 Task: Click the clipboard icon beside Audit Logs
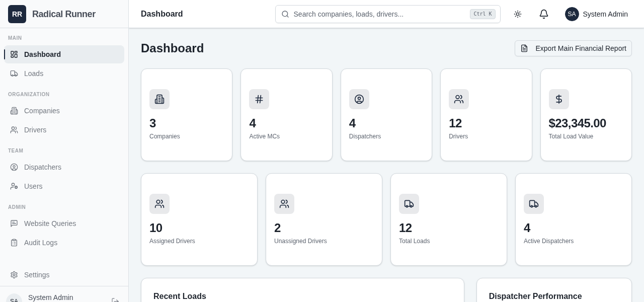[14, 243]
